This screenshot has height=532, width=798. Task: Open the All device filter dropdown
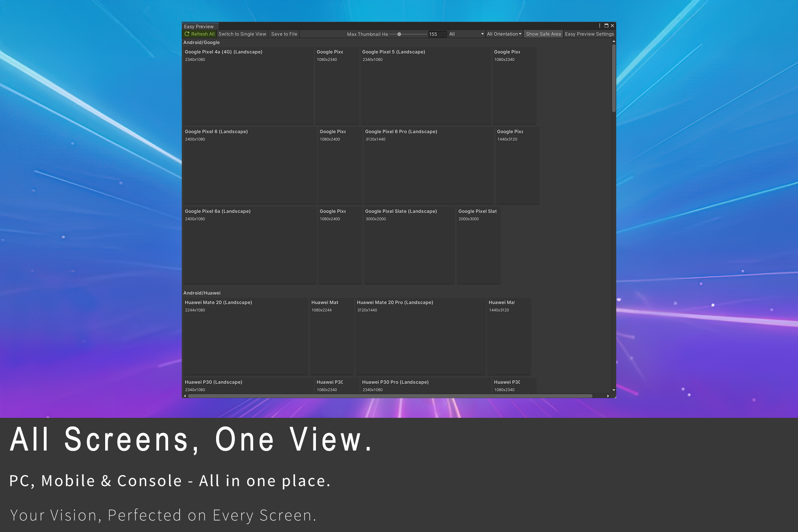[466, 34]
